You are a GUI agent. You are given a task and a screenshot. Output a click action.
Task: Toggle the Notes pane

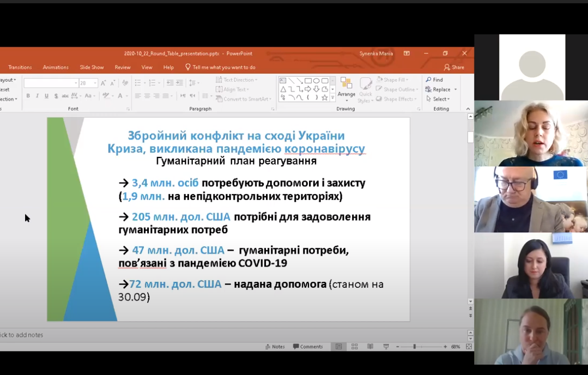point(275,347)
